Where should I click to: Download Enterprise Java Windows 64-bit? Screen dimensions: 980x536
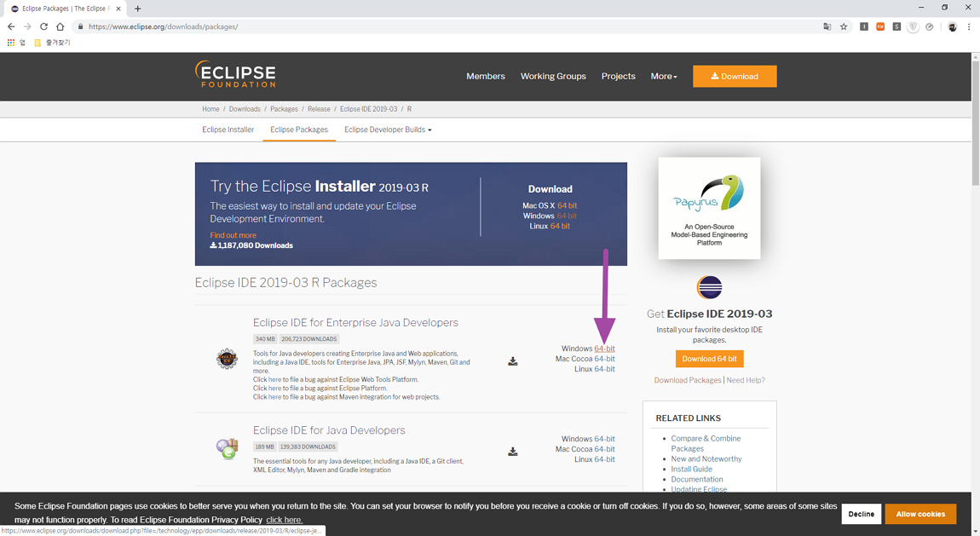click(x=604, y=349)
